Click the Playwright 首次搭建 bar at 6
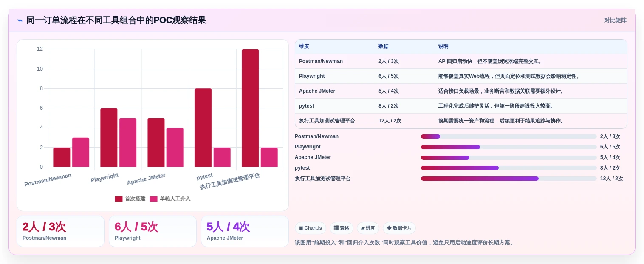The width and height of the screenshot is (644, 264). click(109, 138)
